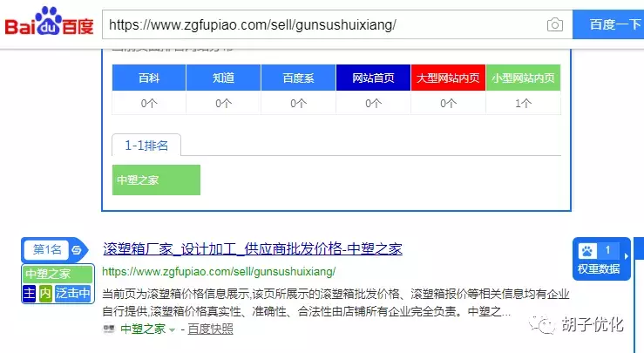Click 0个 under 网站首页
The width and height of the screenshot is (644, 353).
[x=373, y=103]
